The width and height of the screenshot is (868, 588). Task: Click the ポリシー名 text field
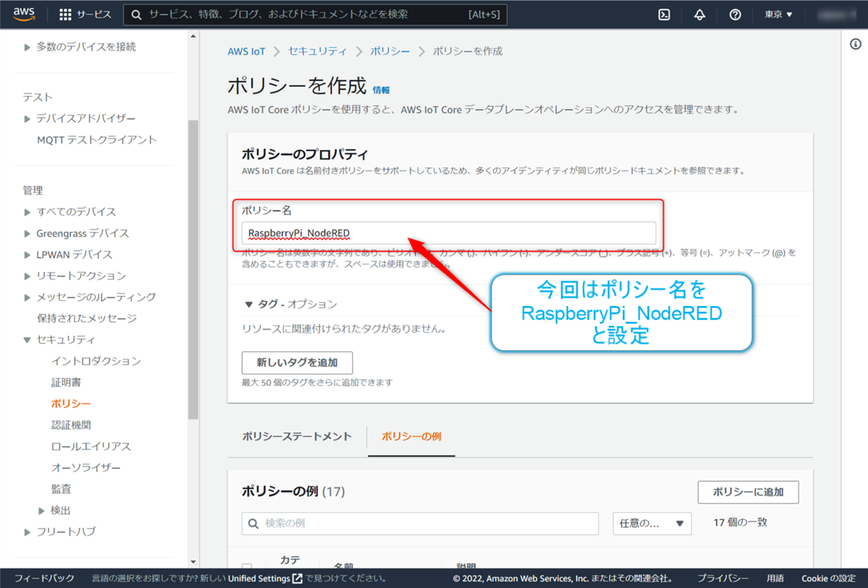pyautogui.click(x=449, y=233)
